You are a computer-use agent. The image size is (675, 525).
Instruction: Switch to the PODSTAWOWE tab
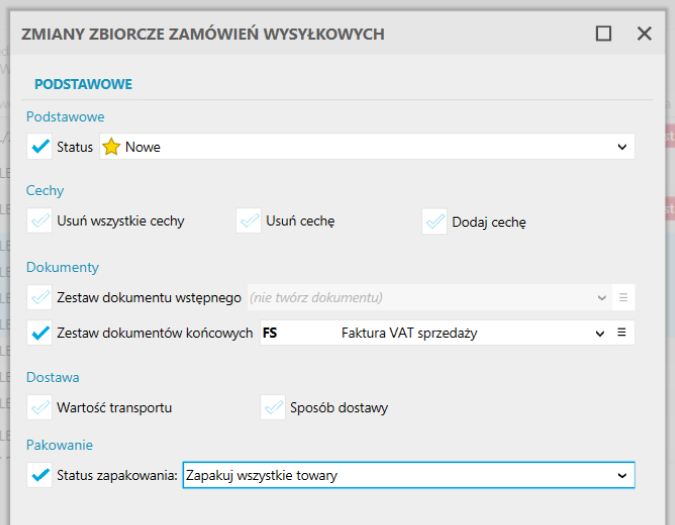click(84, 84)
